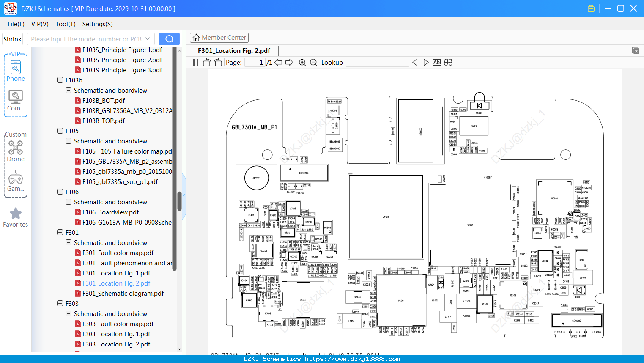The height and width of the screenshot is (363, 644).
Task: Click the sidebar collapse handle
Action: point(184,196)
